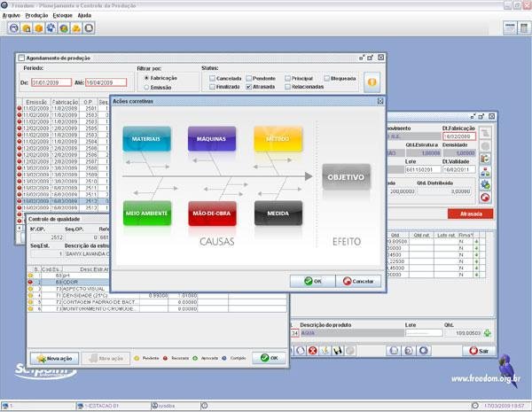
Task: Select the CONTAGEM PADRAO DE BACT row
Action: point(157,302)
